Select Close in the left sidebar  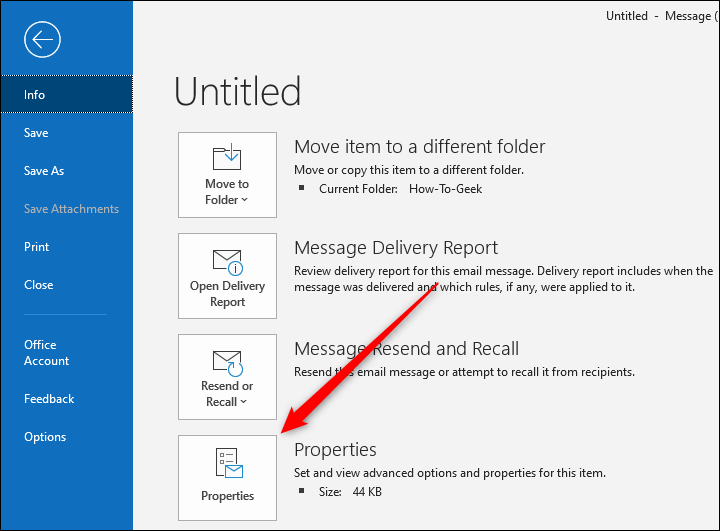pos(39,285)
